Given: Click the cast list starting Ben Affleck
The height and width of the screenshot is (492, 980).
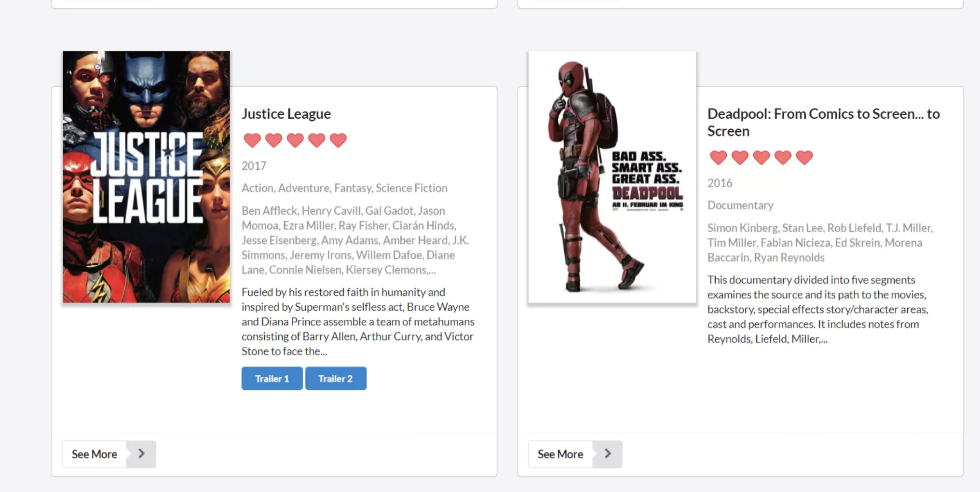Looking at the screenshot, I should 355,240.
